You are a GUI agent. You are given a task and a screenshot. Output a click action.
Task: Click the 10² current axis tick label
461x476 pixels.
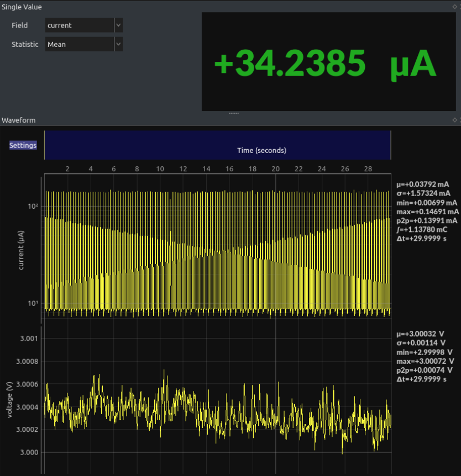click(33, 206)
